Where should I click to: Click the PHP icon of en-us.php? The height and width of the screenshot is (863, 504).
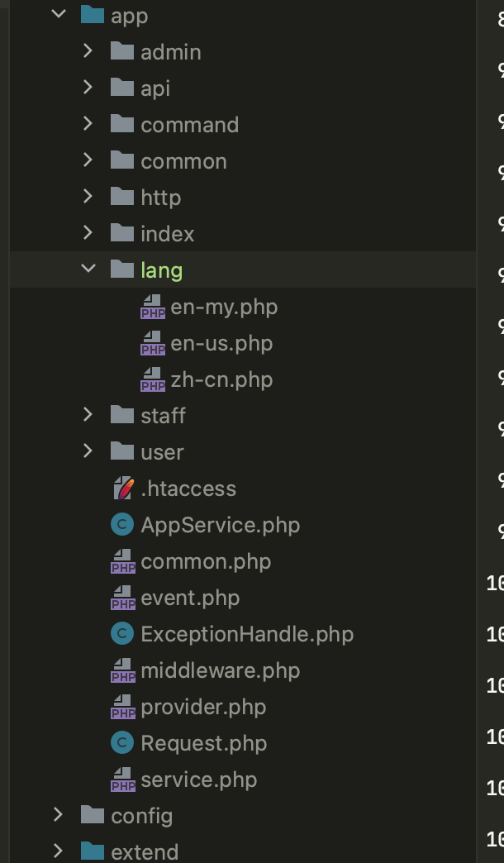pos(152,343)
